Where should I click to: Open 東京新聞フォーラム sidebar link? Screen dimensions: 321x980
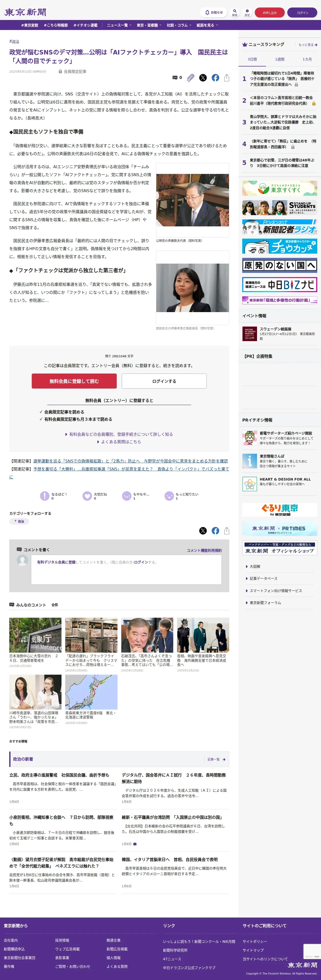(x=265, y=603)
